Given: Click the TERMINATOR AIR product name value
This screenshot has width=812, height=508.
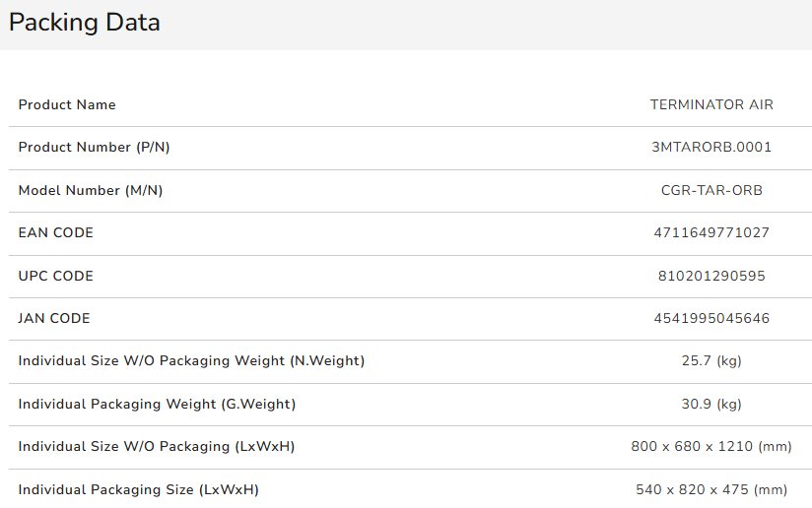Looking at the screenshot, I should pyautogui.click(x=711, y=104).
